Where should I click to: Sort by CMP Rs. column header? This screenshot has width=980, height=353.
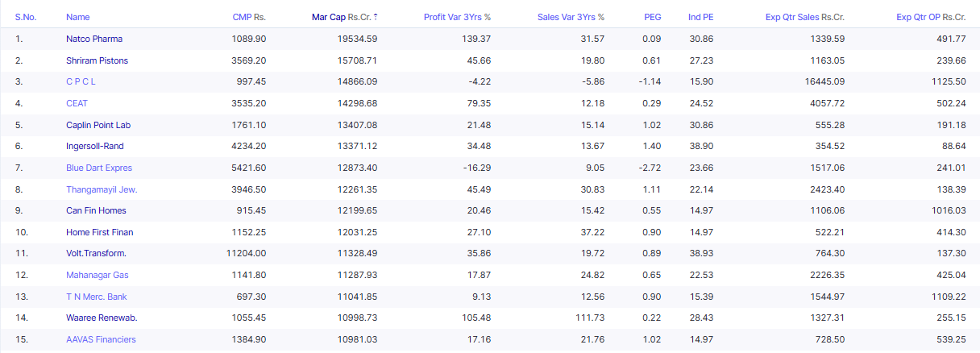[248, 17]
